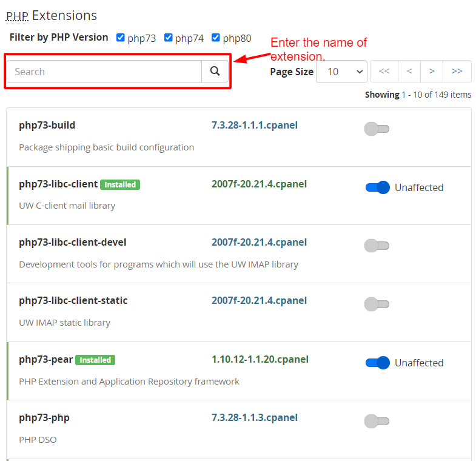This screenshot has width=476, height=461.
Task: Uncheck the php80 version filter
Action: [215, 38]
